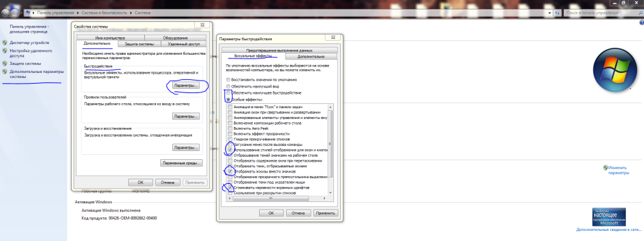The width and height of the screenshot is (644, 241).
Task: Enable Отбрасывание теней значками на рабочем столе
Action: tap(230, 155)
